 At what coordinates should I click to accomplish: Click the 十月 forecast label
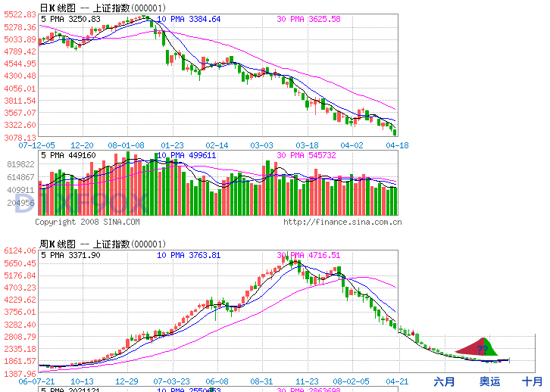pos(532,381)
